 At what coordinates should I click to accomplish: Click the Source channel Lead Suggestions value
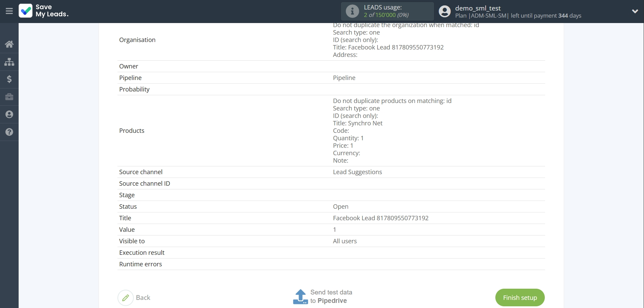pyautogui.click(x=358, y=172)
